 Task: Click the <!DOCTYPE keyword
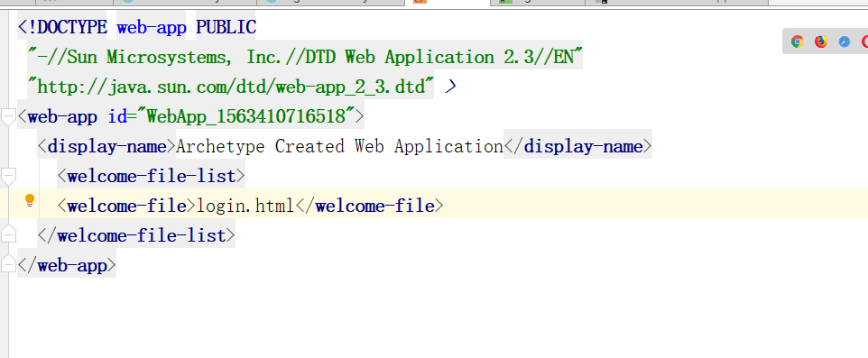[62, 26]
